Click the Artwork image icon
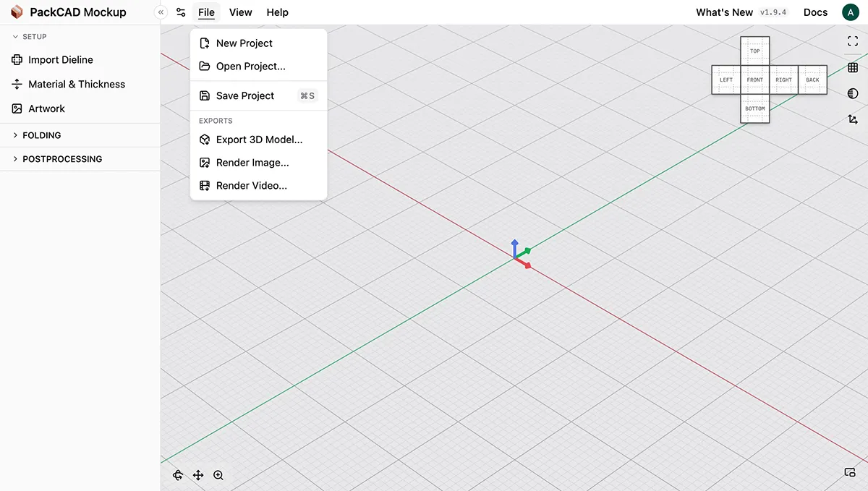The width and height of the screenshot is (868, 491). pyautogui.click(x=17, y=108)
